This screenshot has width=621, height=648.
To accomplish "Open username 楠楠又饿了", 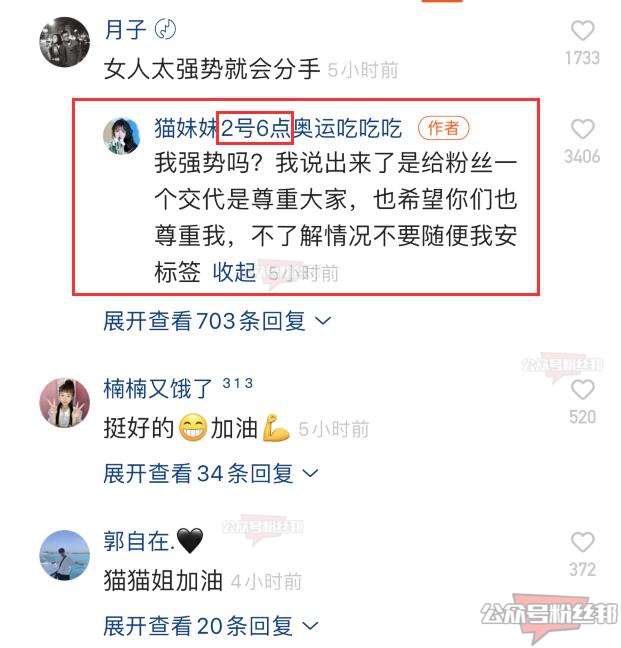I will (x=158, y=389).
